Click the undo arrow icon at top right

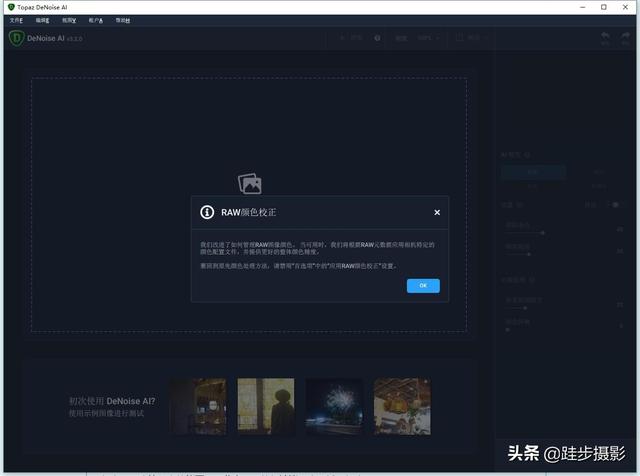[605, 38]
